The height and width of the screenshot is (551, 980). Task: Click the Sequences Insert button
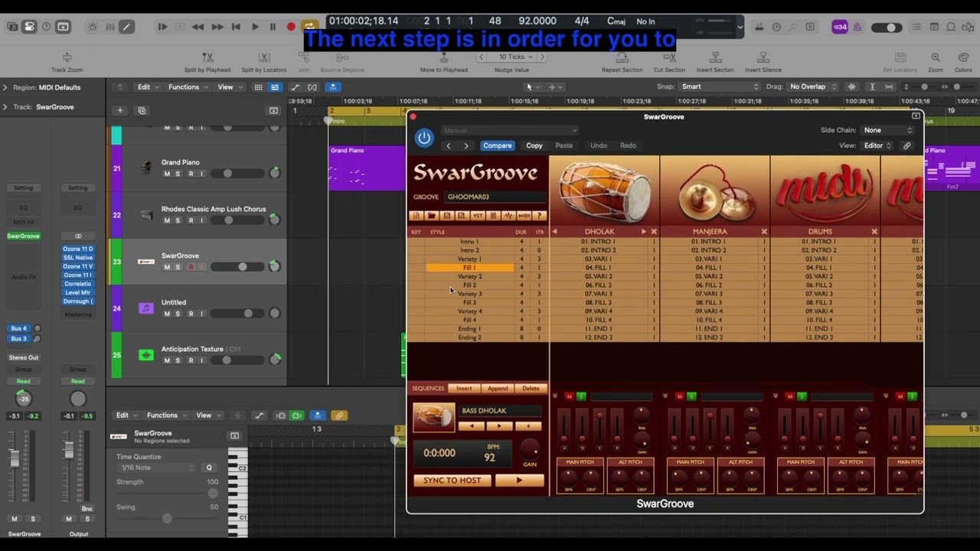pyautogui.click(x=464, y=389)
